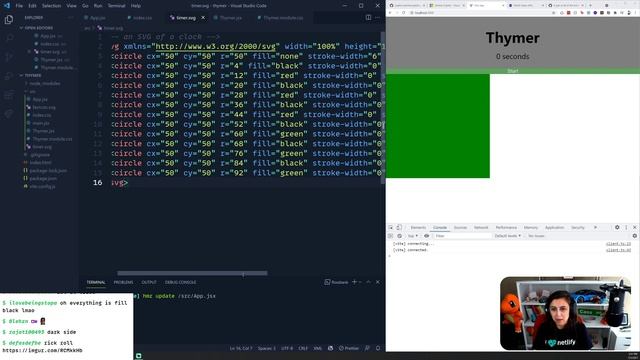The image size is (640, 360).
Task: Open the Search view in activity bar
Action: click(9, 38)
